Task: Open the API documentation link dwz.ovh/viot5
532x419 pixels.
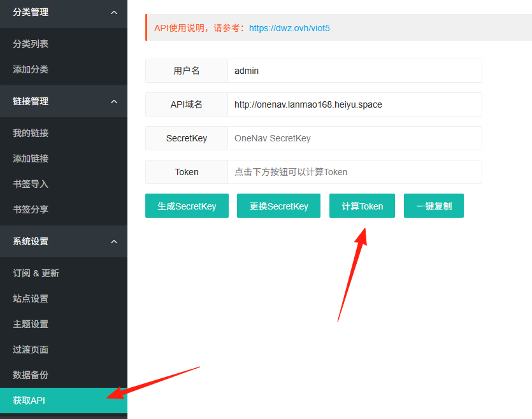Action: point(289,28)
